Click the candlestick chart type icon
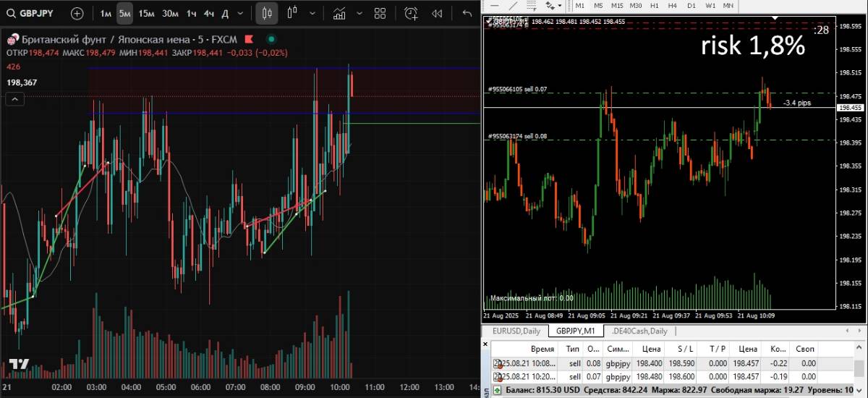868x398 pixels. click(267, 13)
